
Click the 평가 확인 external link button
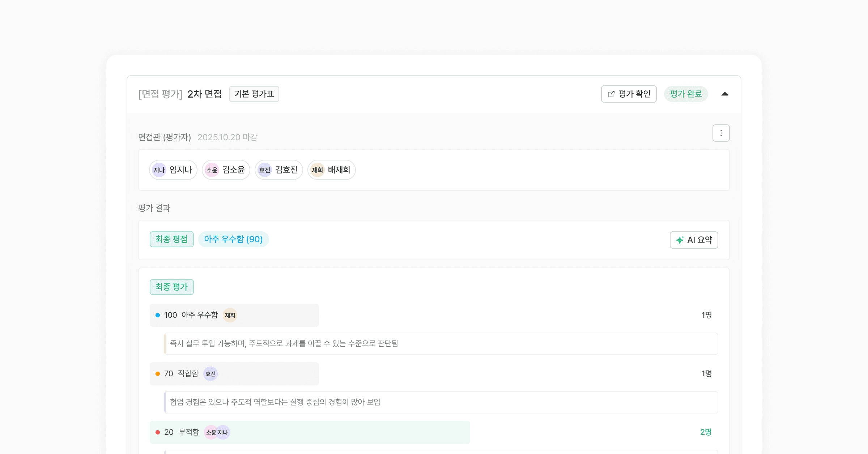click(629, 94)
